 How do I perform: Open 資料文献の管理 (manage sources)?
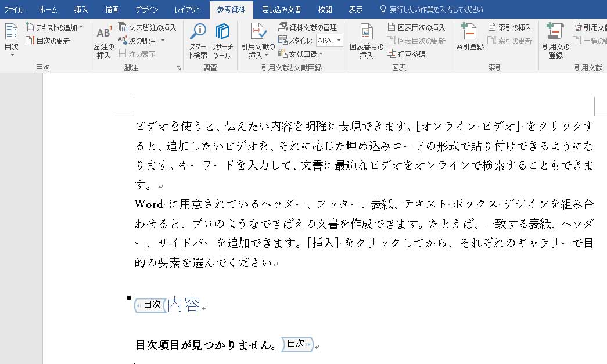click(307, 27)
